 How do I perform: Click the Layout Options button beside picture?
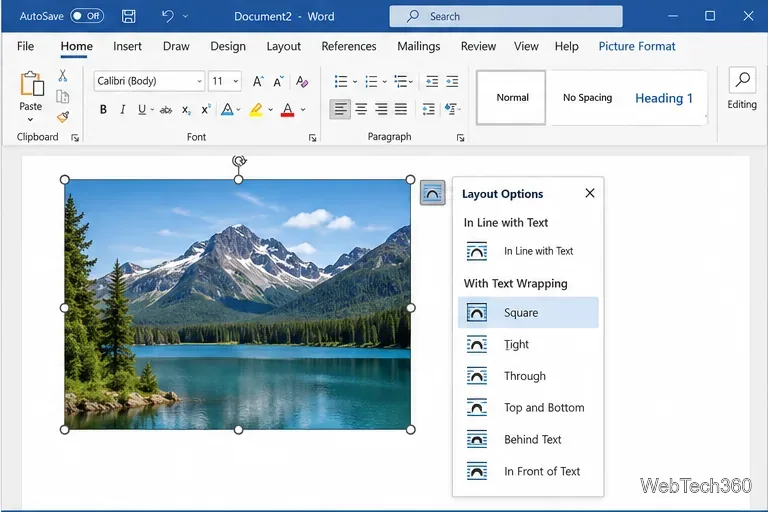(432, 193)
